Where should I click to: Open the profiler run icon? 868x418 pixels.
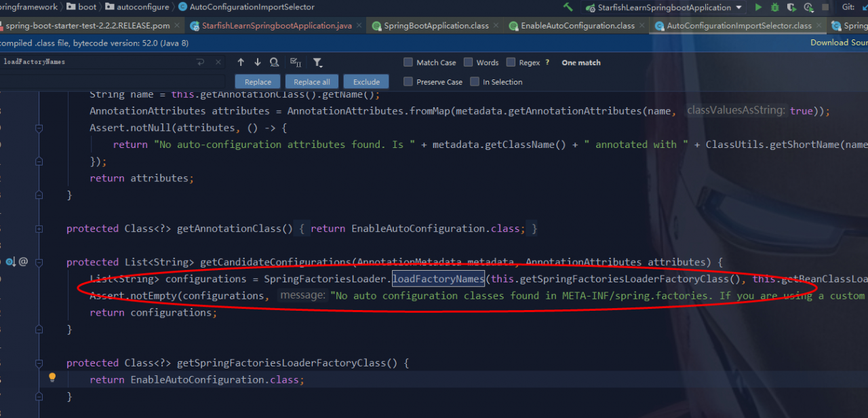pos(808,7)
